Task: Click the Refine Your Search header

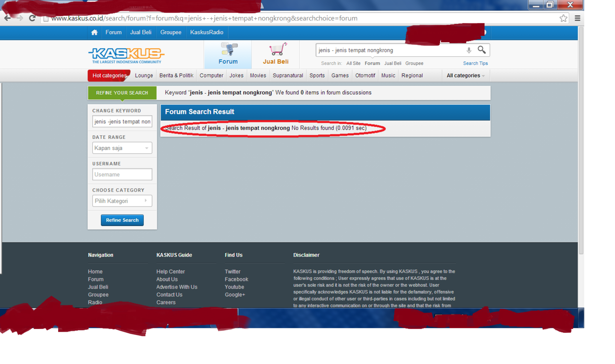Action: click(x=122, y=93)
